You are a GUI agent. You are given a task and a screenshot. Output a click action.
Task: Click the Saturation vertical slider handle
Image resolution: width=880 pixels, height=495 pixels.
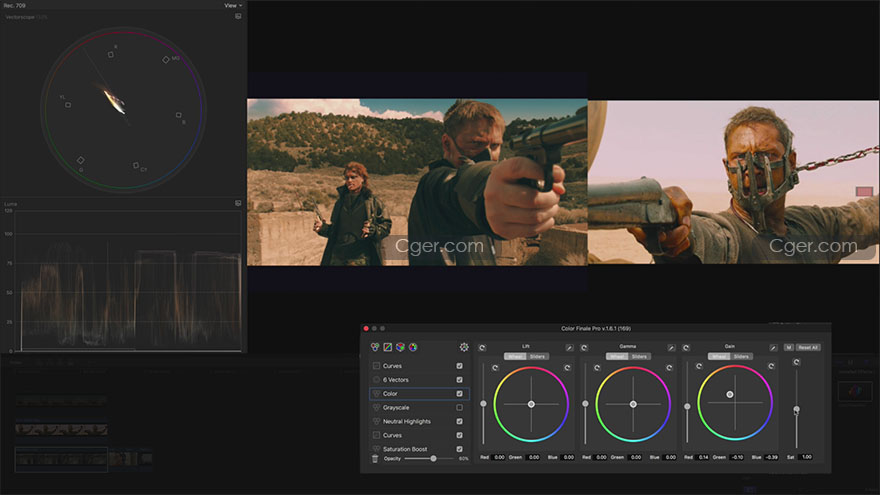click(796, 410)
